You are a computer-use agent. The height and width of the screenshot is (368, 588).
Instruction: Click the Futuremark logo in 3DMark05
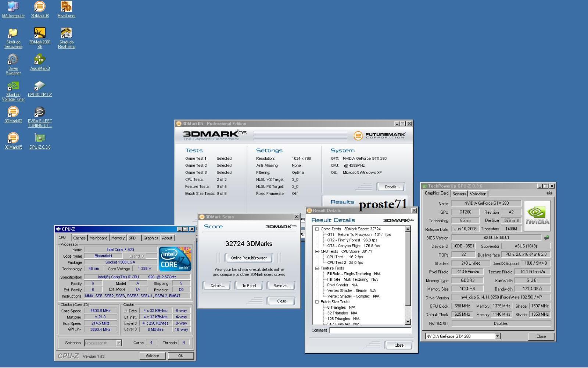(x=380, y=136)
